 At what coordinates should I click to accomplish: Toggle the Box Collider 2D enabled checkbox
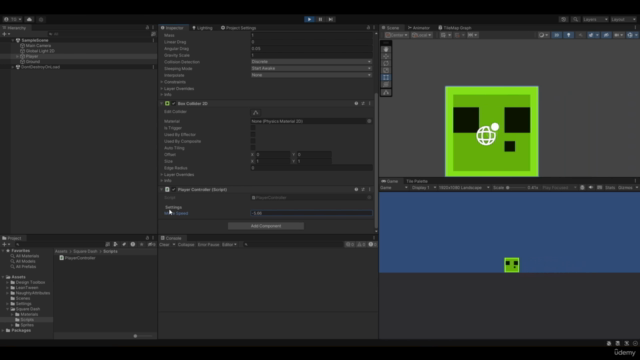[173, 104]
